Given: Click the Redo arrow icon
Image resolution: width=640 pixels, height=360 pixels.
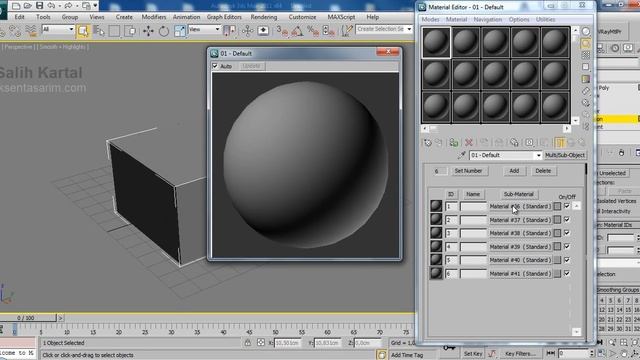Looking at the screenshot, I should (x=68, y=6).
